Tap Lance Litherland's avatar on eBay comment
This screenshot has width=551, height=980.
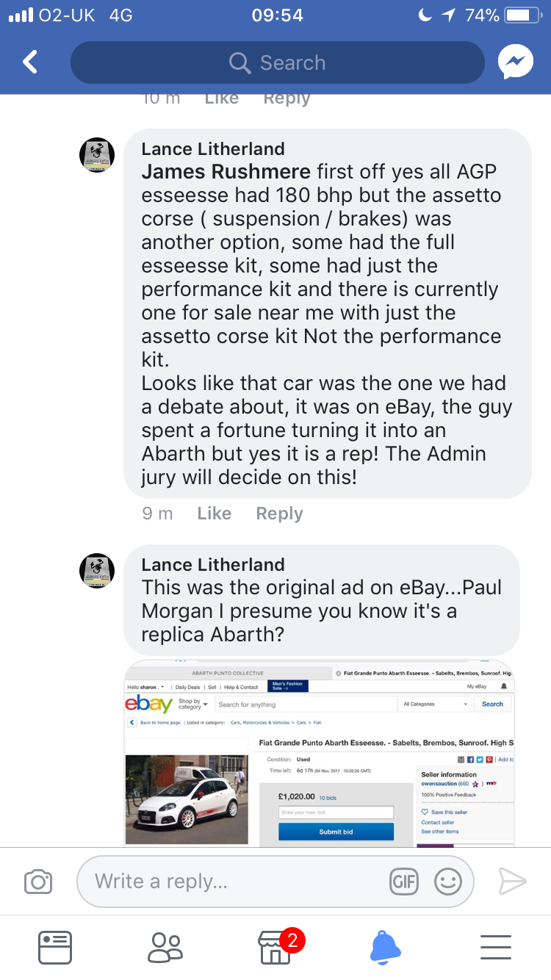tap(97, 571)
